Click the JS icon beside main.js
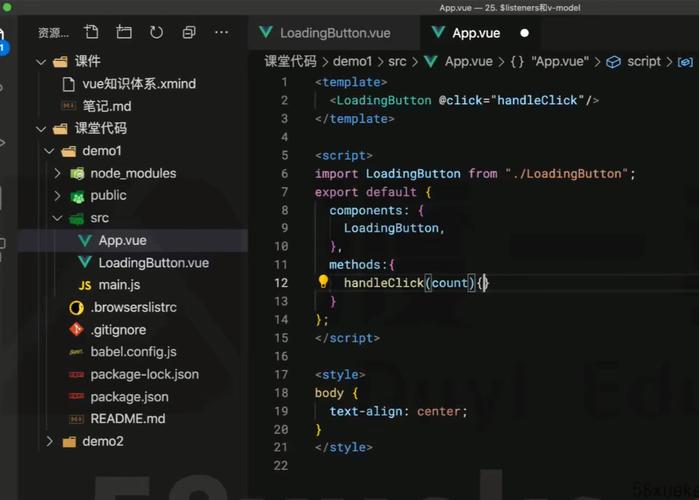This screenshot has height=500, width=699. (x=85, y=285)
